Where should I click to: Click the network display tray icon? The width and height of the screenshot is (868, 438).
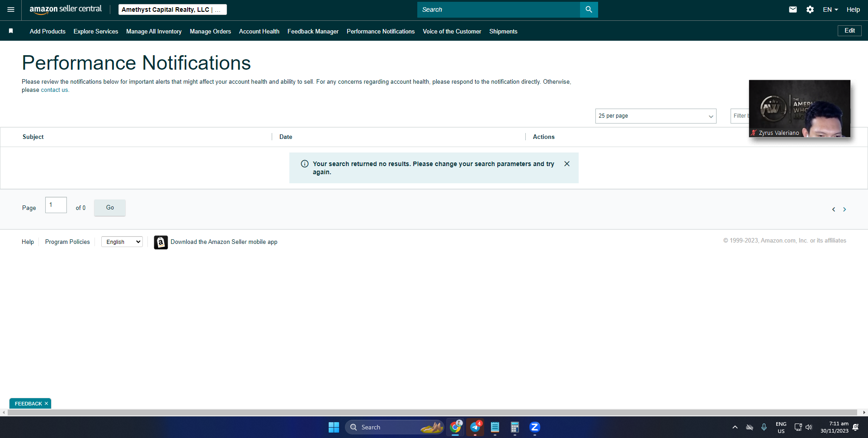click(798, 427)
